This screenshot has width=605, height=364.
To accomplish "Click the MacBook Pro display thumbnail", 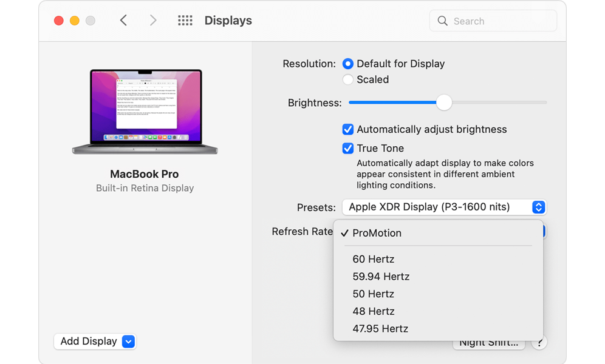I will click(x=145, y=112).
